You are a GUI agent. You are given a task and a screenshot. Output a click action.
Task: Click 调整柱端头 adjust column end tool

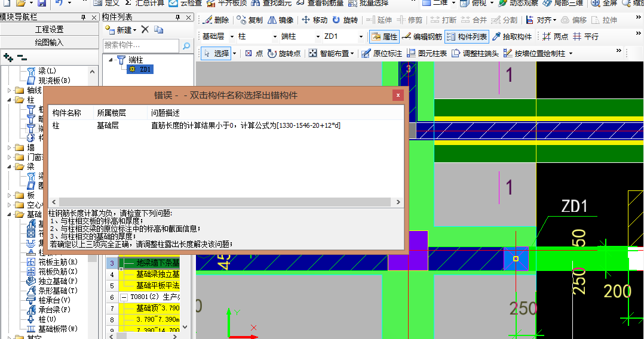(x=475, y=53)
